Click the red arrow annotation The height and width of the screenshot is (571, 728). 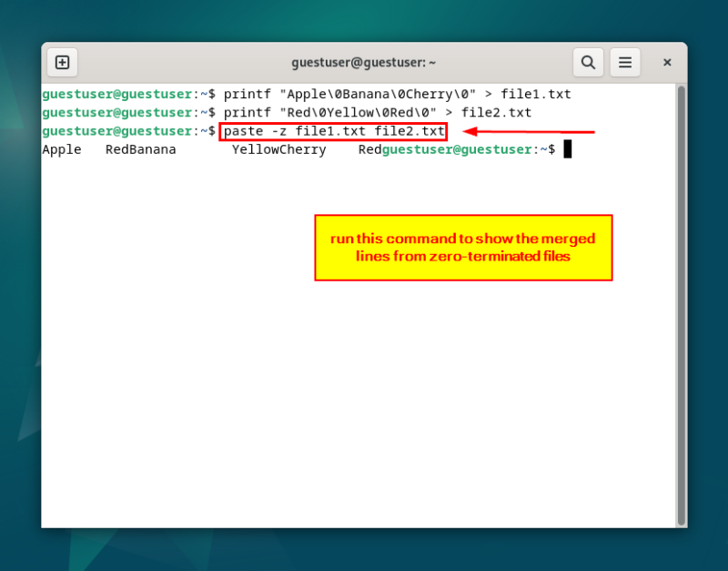tap(528, 132)
